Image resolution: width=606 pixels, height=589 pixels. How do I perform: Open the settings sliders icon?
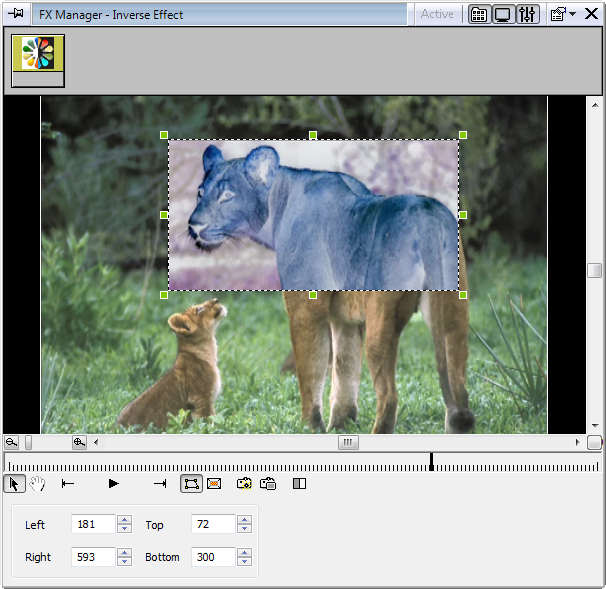click(x=527, y=15)
